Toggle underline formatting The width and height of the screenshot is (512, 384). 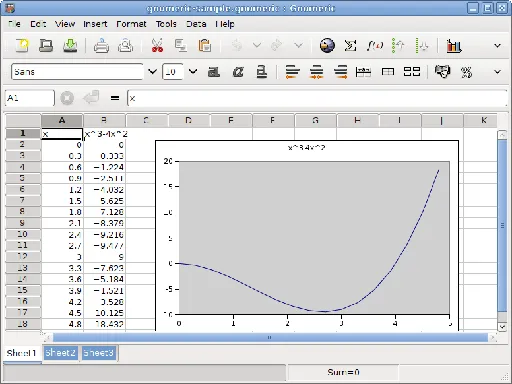click(262, 72)
